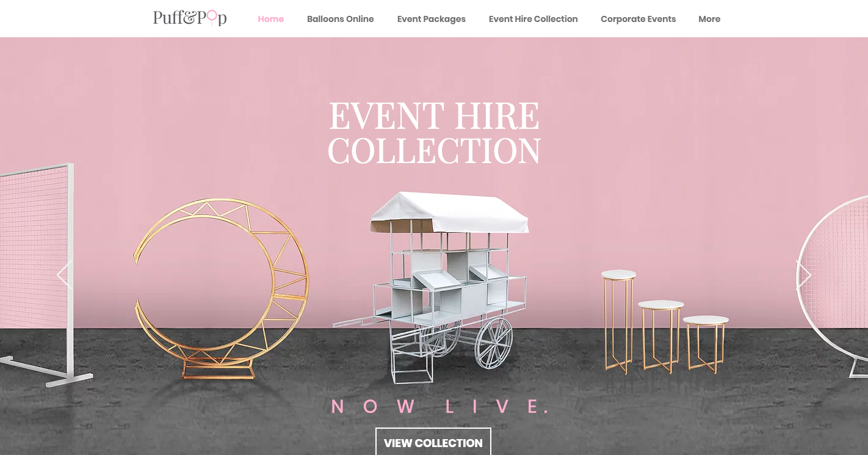
Task: Click the Puff&Pop logo
Action: 190,18
